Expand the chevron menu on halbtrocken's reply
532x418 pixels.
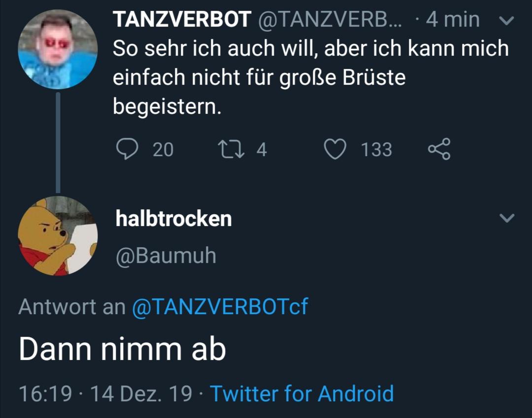click(506, 218)
